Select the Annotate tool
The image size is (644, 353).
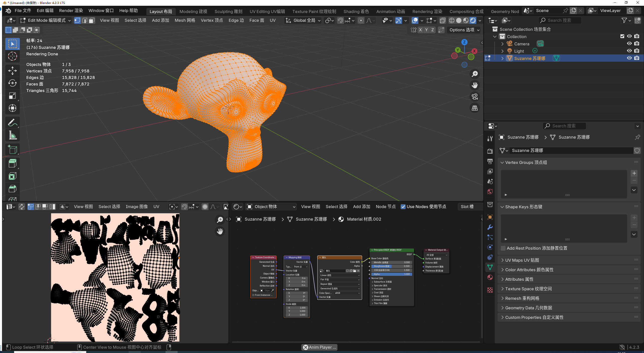click(12, 123)
